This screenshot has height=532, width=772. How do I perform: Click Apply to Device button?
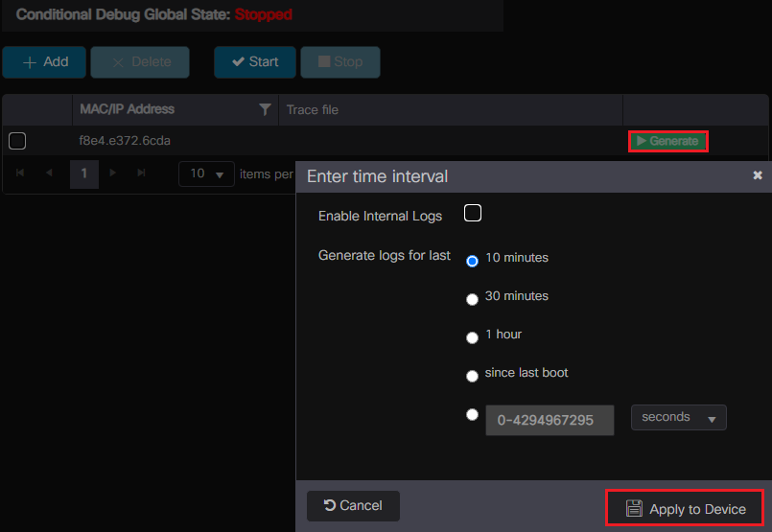[x=685, y=509]
